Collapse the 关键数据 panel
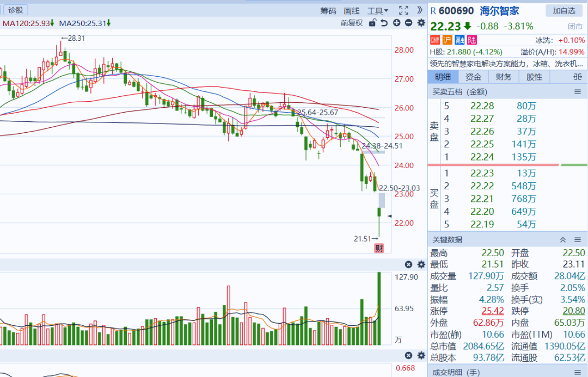 [x=563, y=240]
